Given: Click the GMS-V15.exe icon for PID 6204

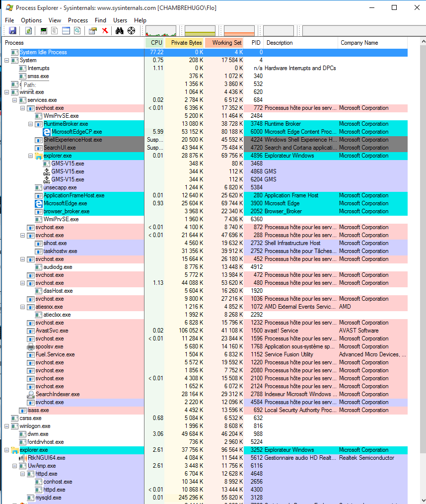Looking at the screenshot, I should [x=47, y=179].
